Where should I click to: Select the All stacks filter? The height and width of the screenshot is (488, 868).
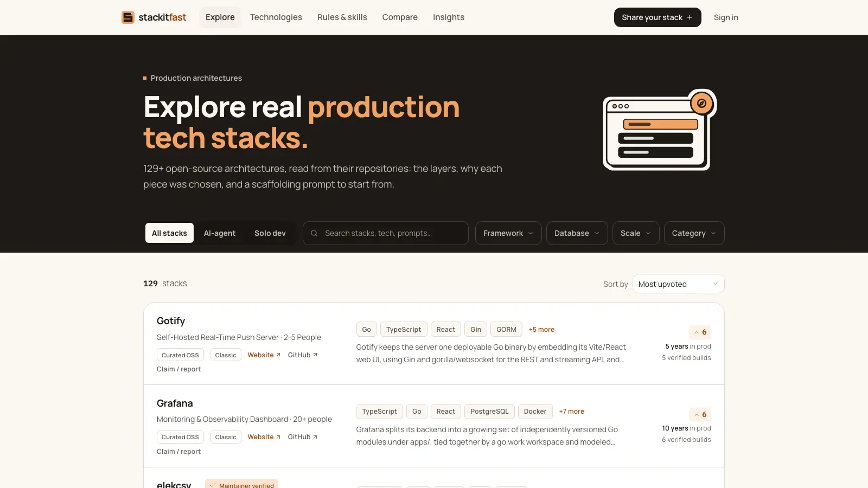pos(169,233)
